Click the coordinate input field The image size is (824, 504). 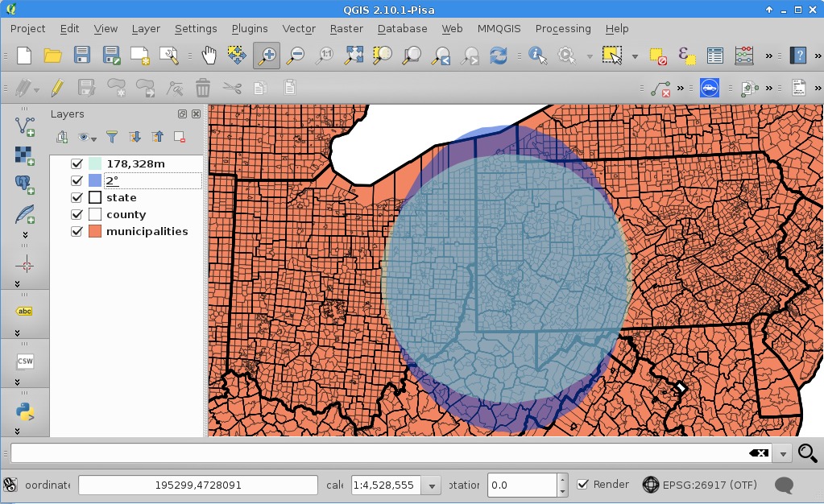(x=197, y=485)
